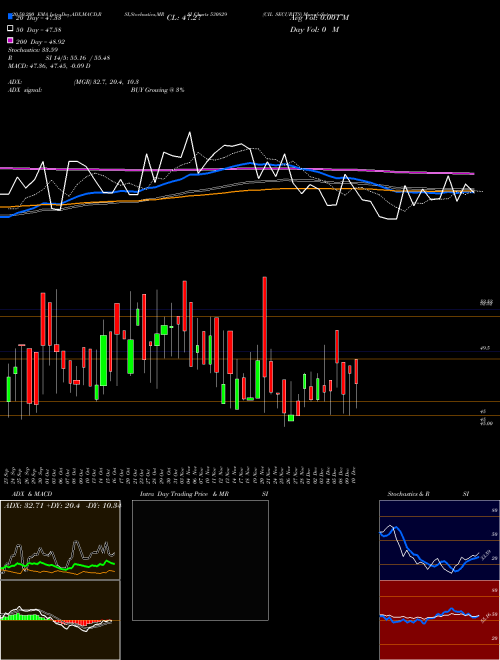Click the 'SI 14/3: 55.16 / 55.48' reading
This screenshot has width=500, height=660.
[78, 58]
